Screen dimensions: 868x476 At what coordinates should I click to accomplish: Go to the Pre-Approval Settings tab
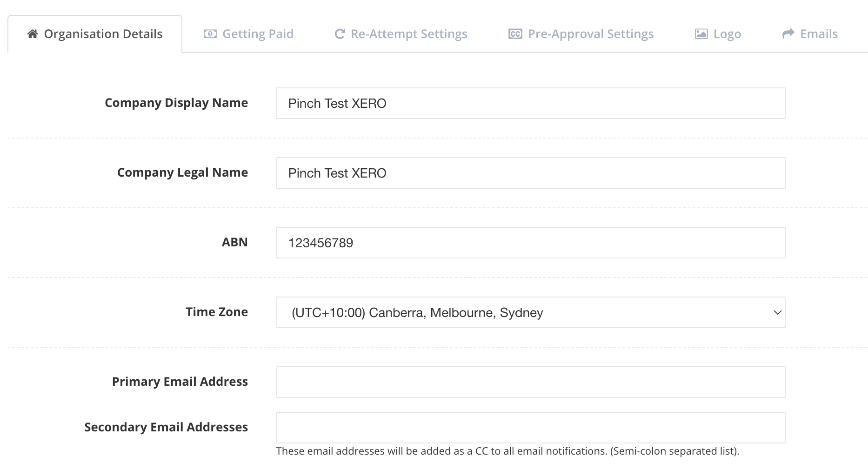click(581, 34)
